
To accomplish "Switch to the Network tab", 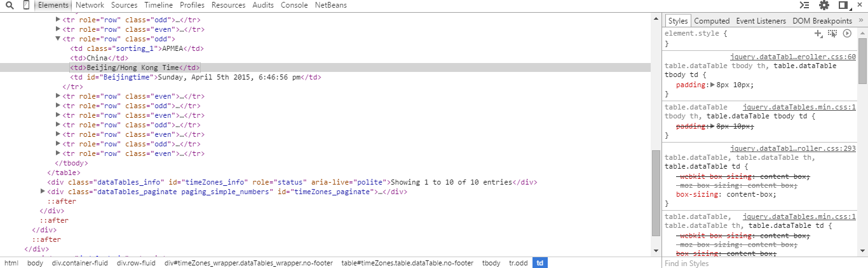I will (90, 5).
